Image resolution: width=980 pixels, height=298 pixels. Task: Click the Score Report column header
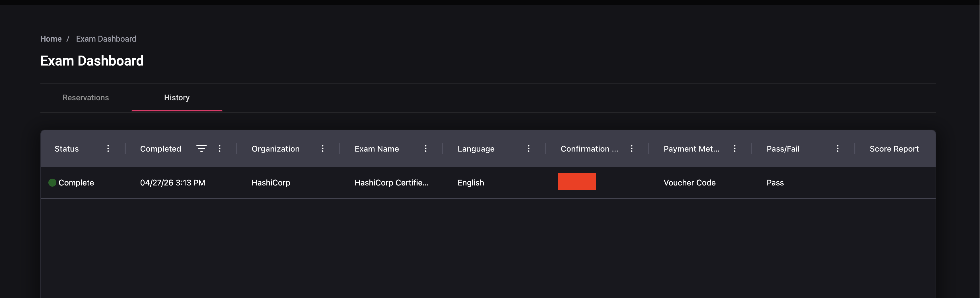tap(894, 149)
